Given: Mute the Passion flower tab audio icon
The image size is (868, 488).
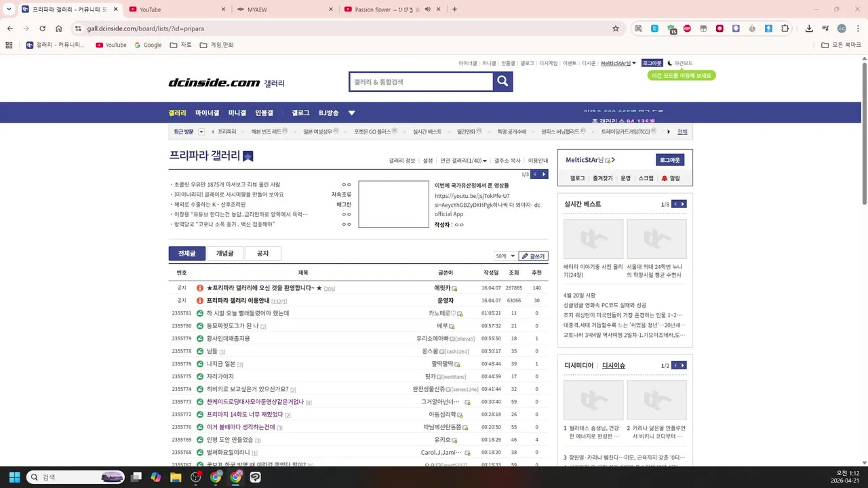Looking at the screenshot, I should point(428,9).
